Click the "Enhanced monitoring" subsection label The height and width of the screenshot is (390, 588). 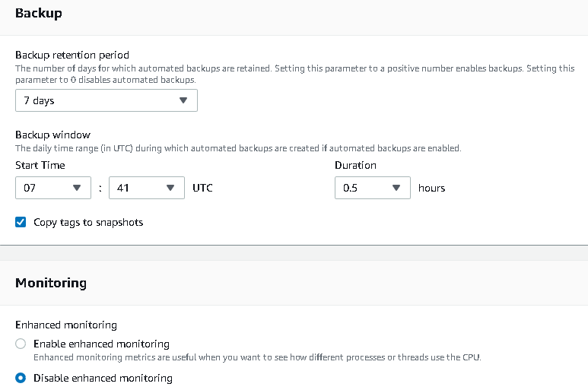[66, 325]
